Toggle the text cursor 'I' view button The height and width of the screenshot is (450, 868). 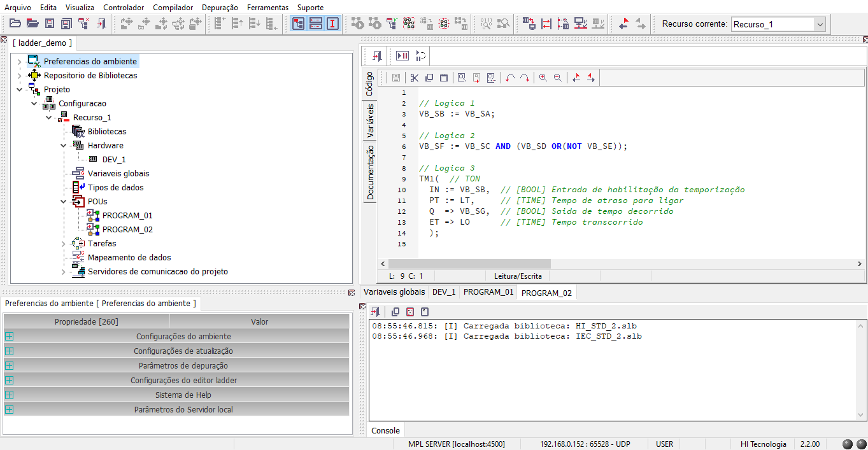(332, 24)
